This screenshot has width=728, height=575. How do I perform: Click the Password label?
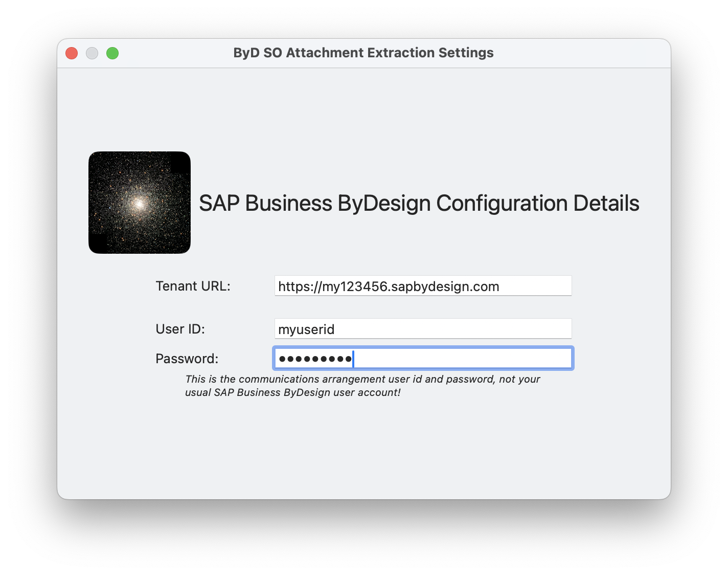coord(187,359)
